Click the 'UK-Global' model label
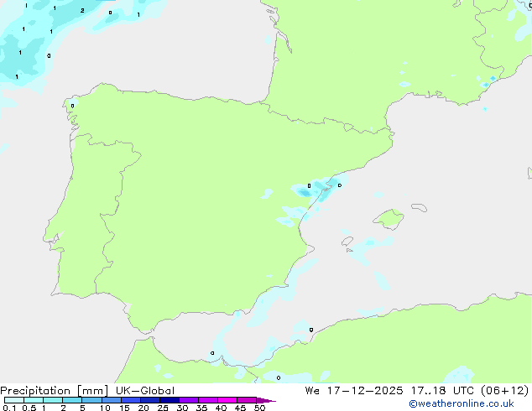The image size is (532, 411). coord(145,391)
